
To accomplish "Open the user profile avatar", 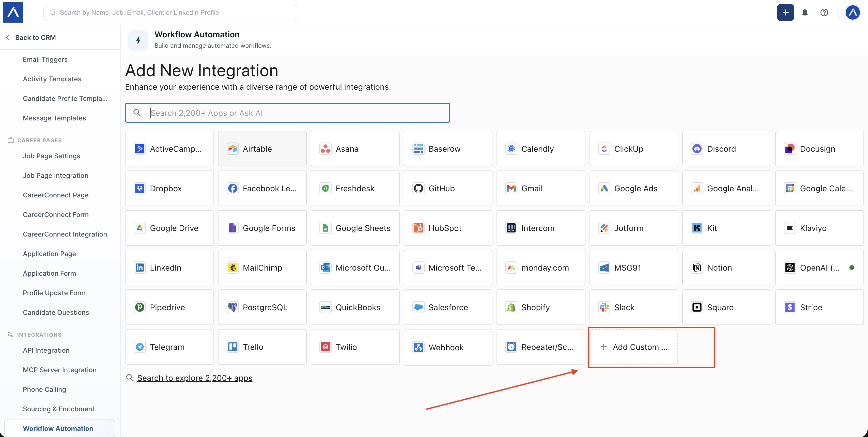I will tap(852, 12).
